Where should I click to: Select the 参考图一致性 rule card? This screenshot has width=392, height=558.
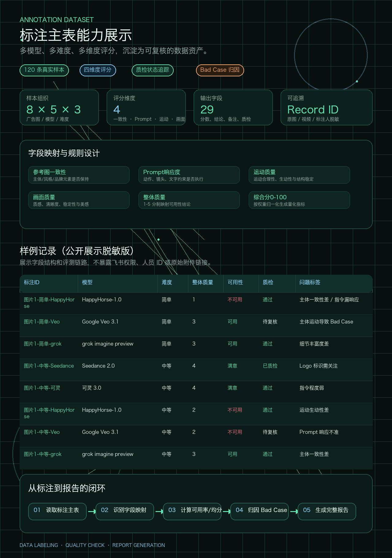[x=79, y=175]
